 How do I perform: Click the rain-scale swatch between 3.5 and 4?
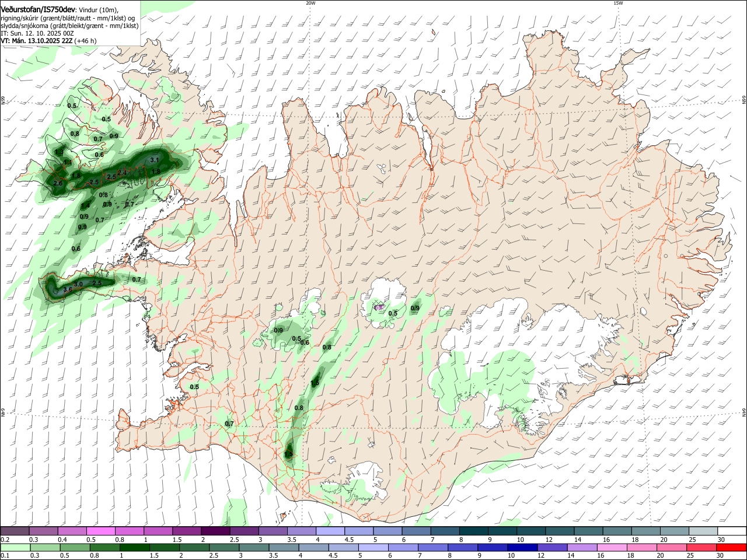tap(282, 548)
